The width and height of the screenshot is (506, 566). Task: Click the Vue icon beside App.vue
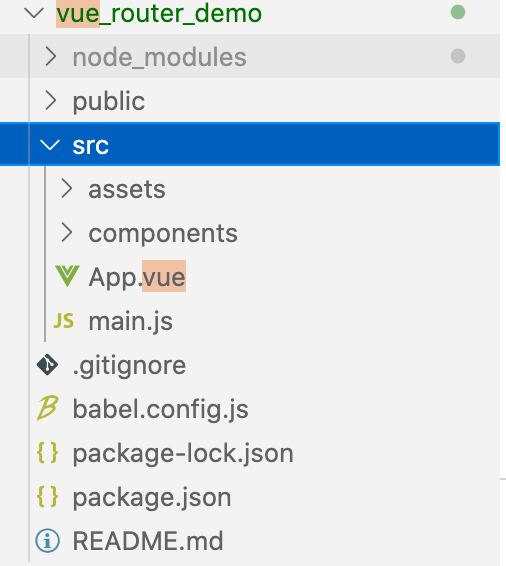coord(67,277)
